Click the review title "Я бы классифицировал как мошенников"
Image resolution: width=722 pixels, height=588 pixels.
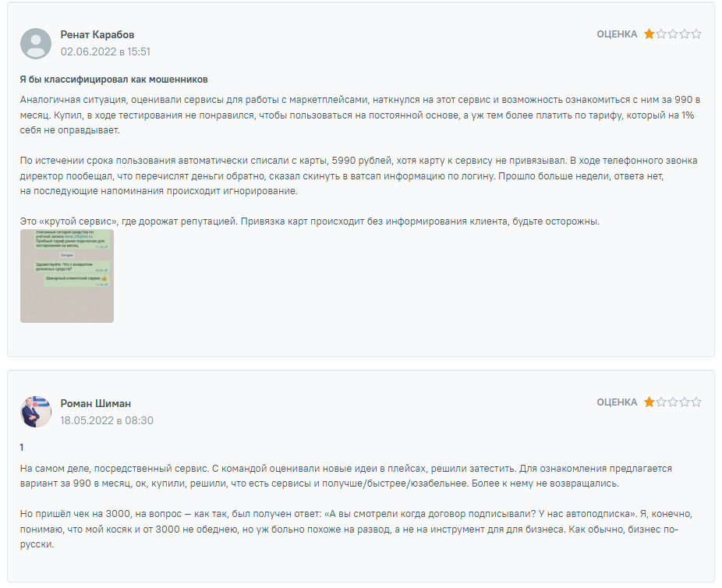(x=114, y=80)
